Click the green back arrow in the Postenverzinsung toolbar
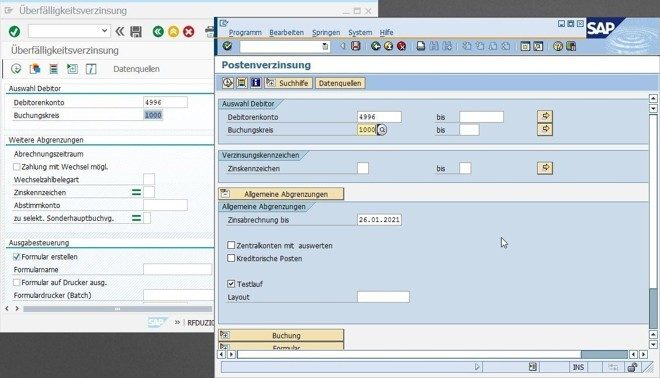The height and width of the screenshot is (378, 660). coord(376,46)
